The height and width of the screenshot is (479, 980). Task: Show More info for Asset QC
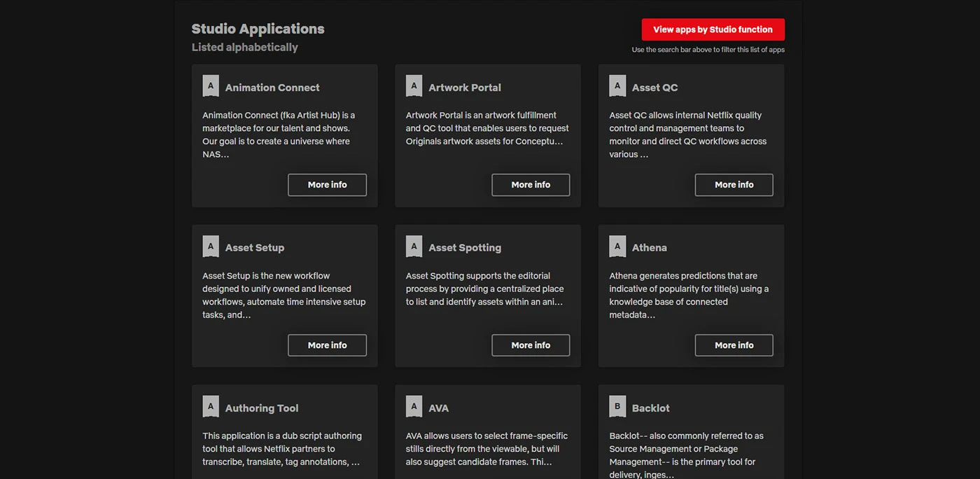(x=734, y=185)
